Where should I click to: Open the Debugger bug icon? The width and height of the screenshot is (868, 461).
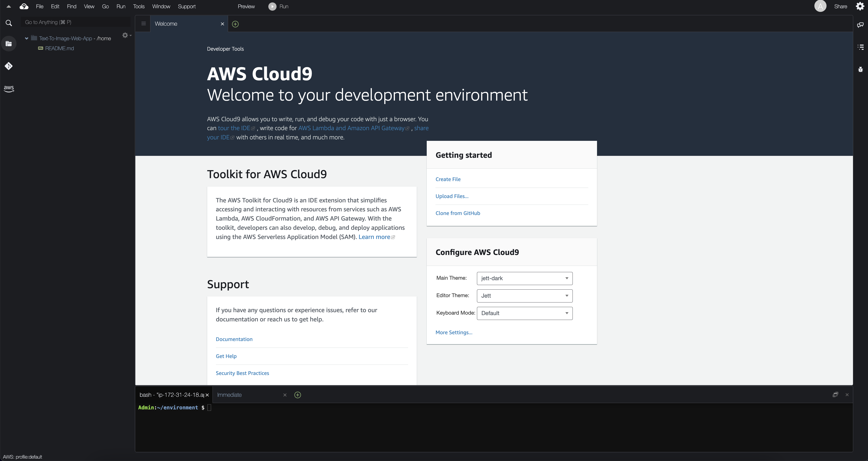click(x=860, y=69)
